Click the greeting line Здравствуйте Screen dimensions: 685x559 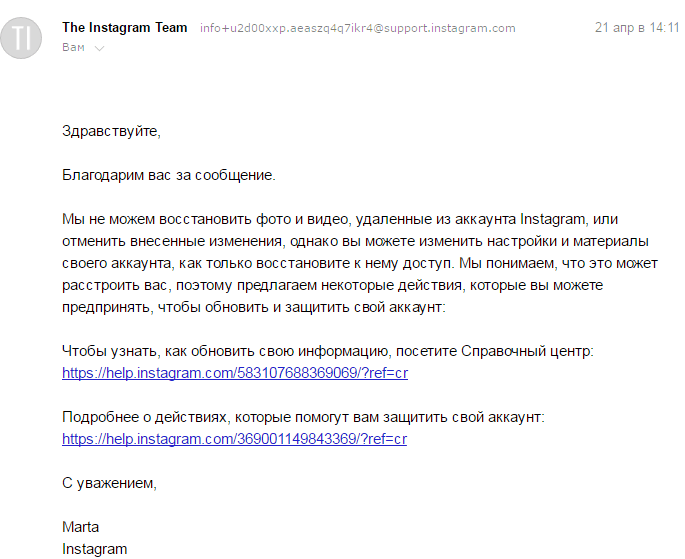[x=111, y=131]
